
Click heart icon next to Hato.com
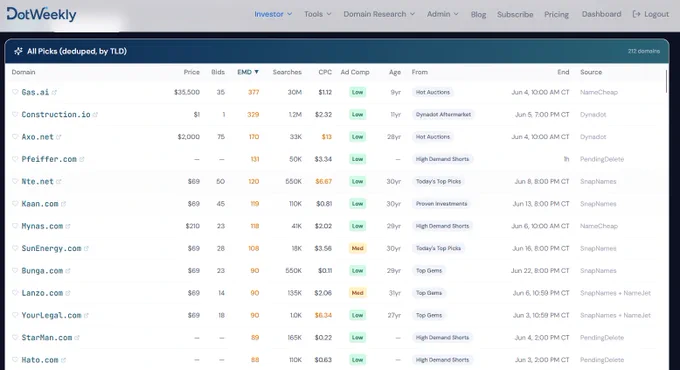[15, 360]
